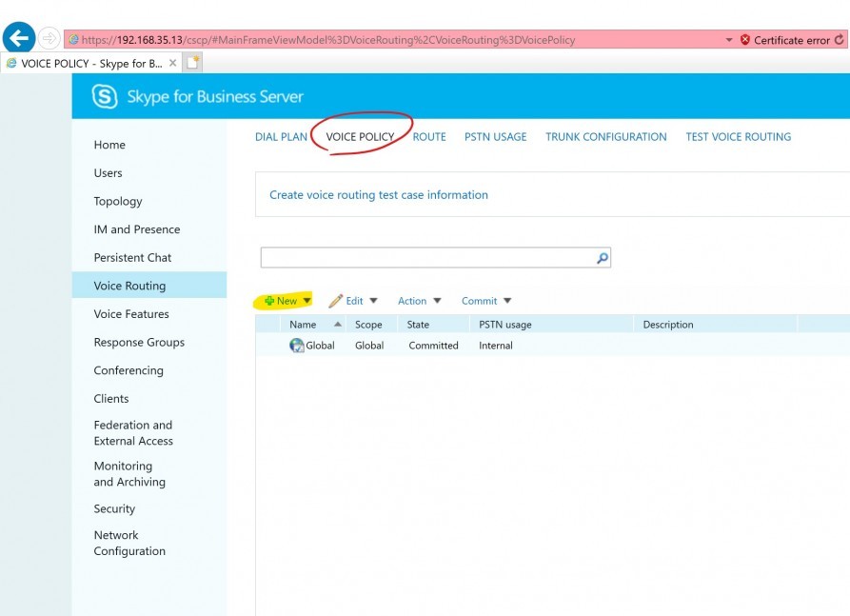This screenshot has width=850, height=616.
Task: Open Clients section
Action: click(x=111, y=399)
